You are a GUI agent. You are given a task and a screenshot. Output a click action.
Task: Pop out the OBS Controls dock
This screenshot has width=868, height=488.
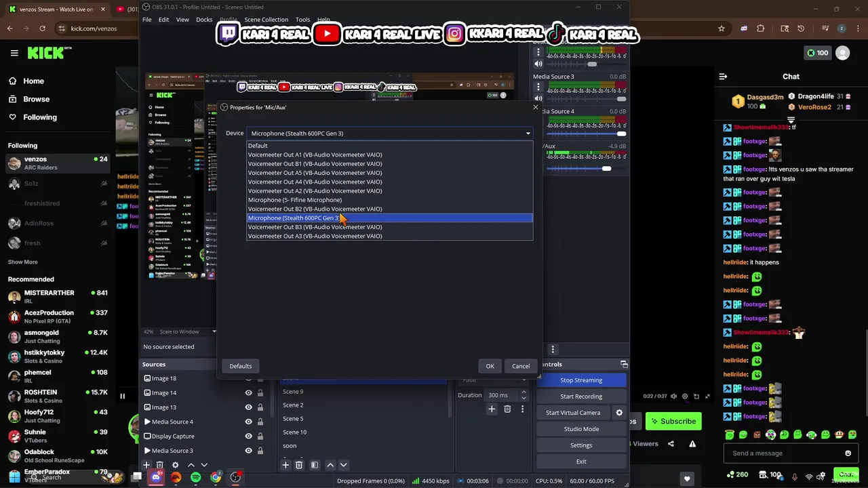[624, 365]
